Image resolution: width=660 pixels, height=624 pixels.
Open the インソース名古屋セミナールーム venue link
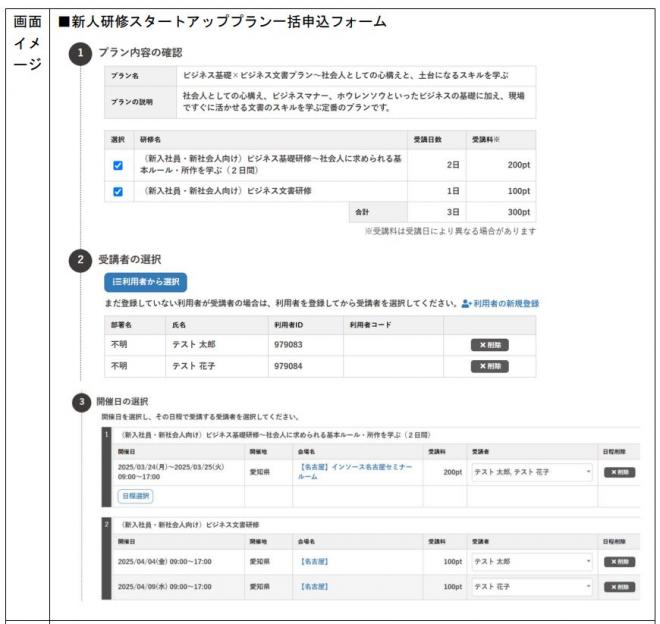355,472
